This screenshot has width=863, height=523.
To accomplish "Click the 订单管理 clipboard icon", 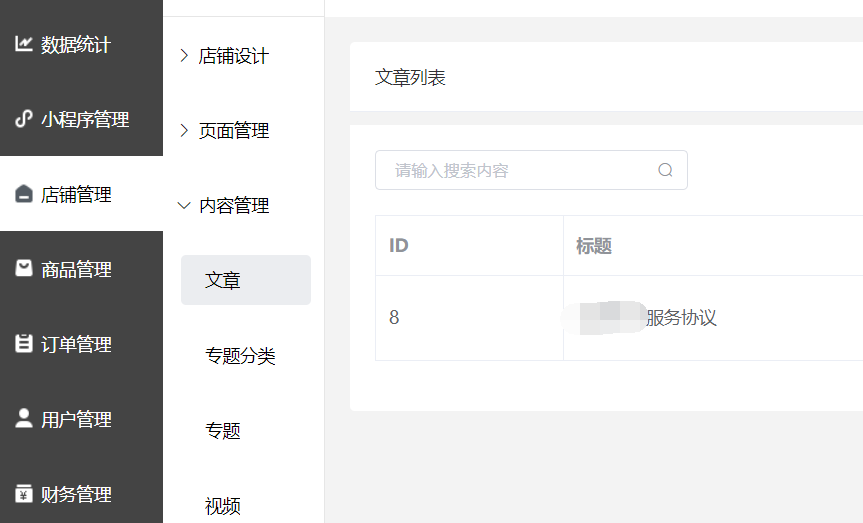I will click(x=24, y=344).
